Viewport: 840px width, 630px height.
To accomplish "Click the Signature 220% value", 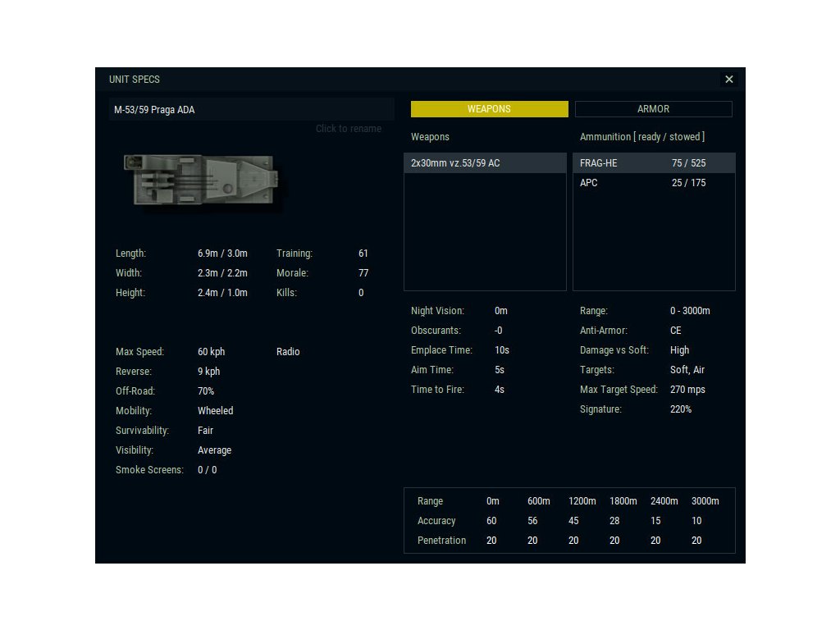I will pos(681,409).
